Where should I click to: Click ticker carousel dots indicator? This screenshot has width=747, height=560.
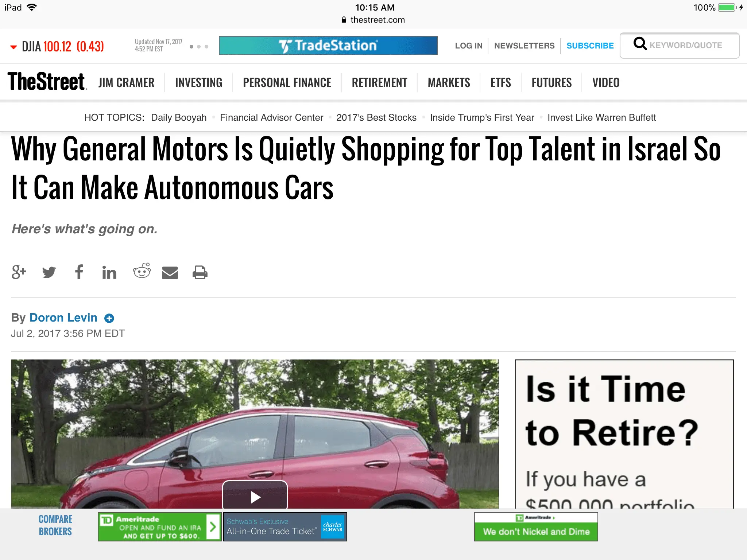pos(199,47)
